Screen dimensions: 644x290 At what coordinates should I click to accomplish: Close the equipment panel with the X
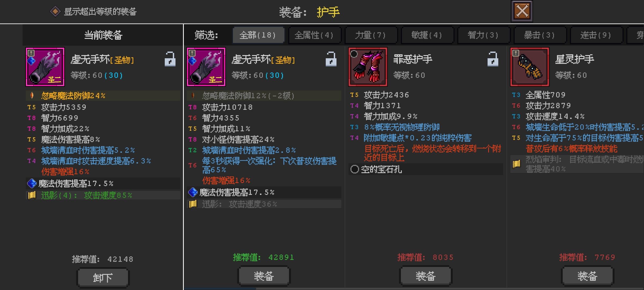(522, 11)
